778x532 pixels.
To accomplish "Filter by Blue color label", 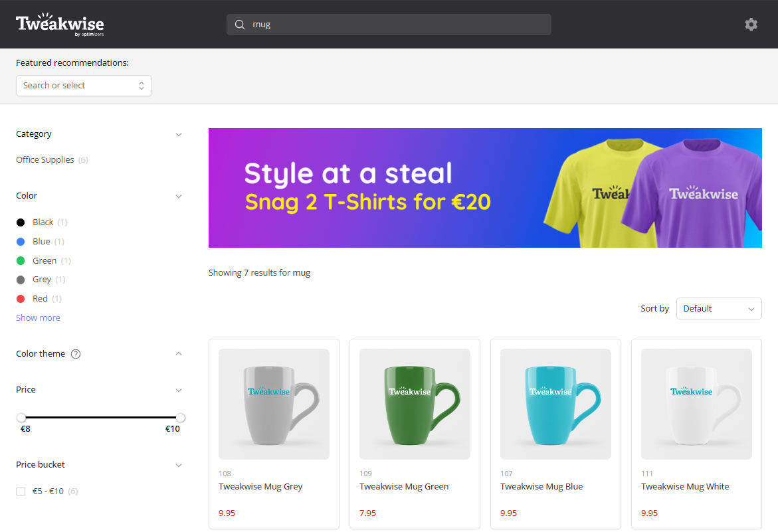I will click(x=41, y=242).
